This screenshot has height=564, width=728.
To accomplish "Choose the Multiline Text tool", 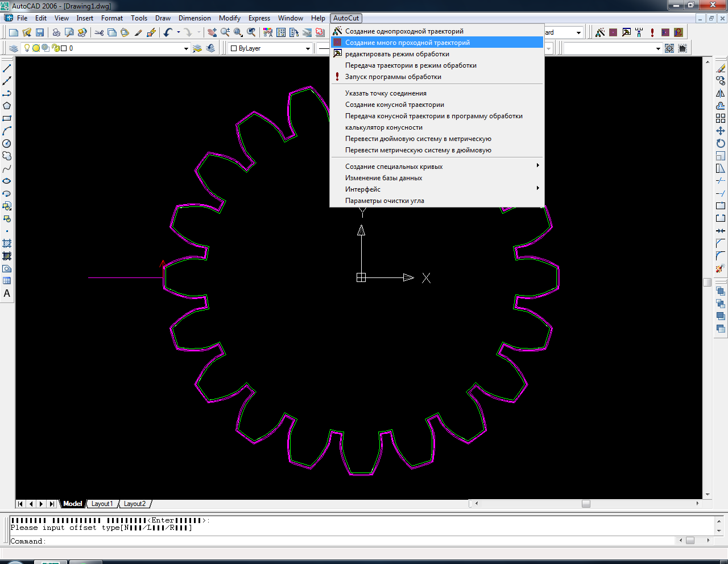I will [x=7, y=293].
